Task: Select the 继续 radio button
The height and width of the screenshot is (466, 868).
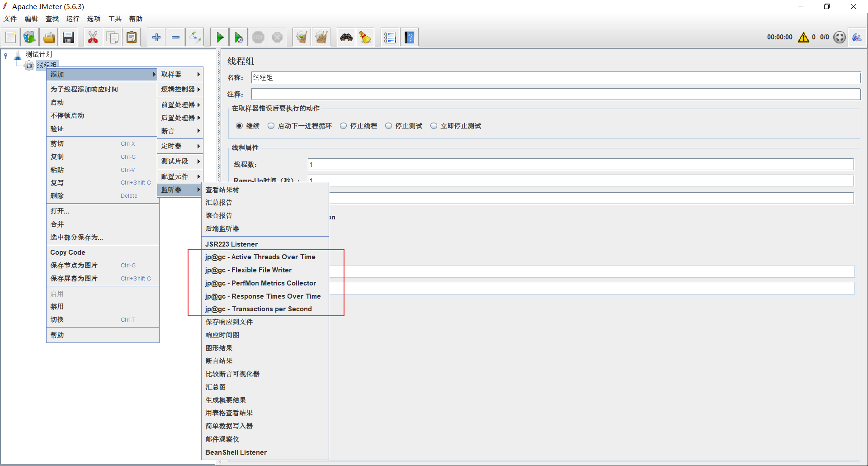Action: pos(239,126)
